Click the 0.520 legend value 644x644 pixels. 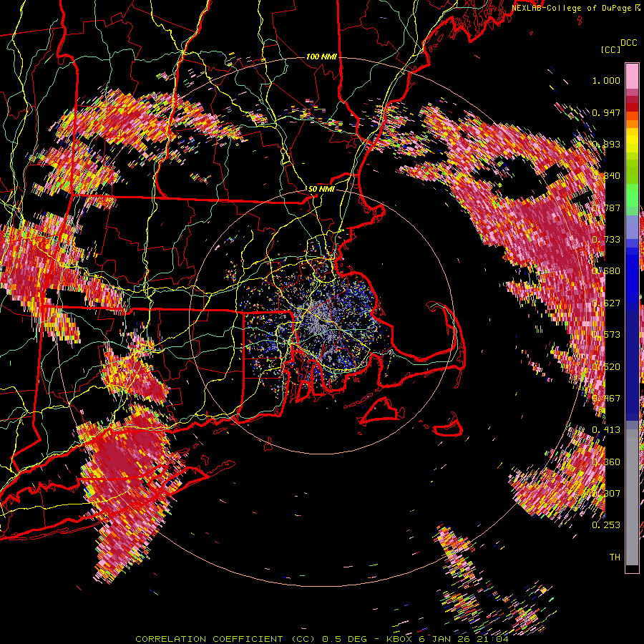[606, 367]
